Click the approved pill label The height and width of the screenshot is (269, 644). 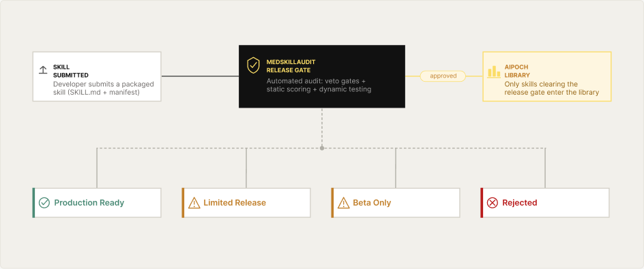[x=443, y=76]
